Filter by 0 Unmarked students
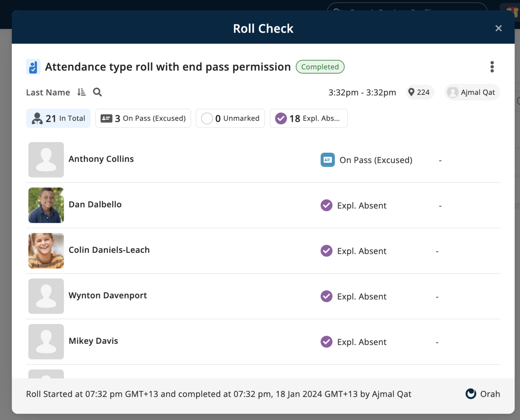Viewport: 520px width, 420px height. 230,118
